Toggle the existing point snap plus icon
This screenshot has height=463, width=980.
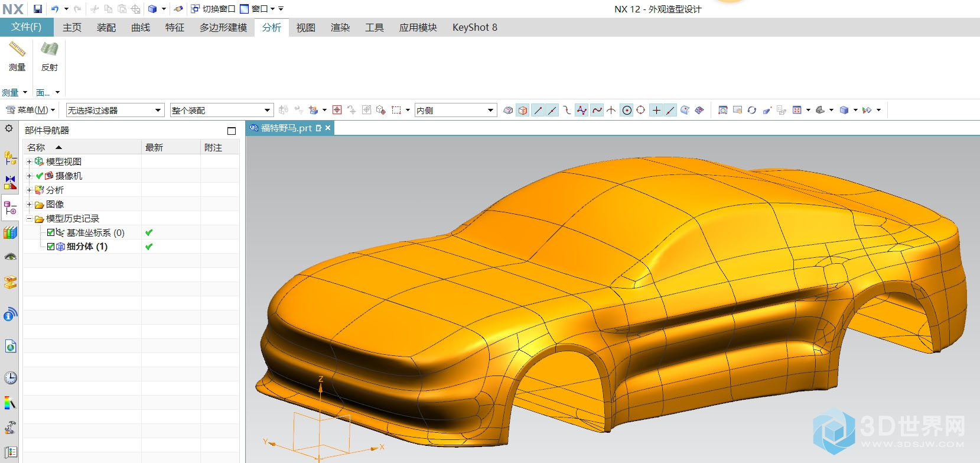656,110
